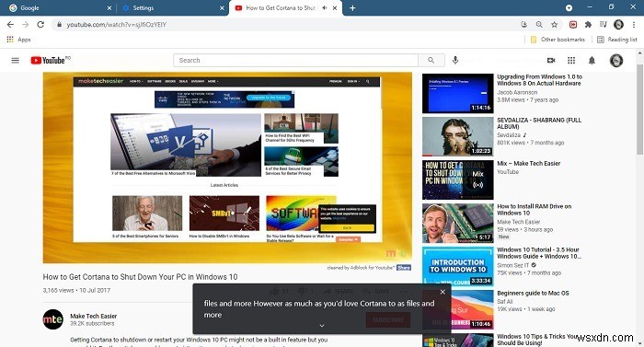Open the SEVDALIZA - SHABRANG album thumbnail
Screen dimensions: 644x347
click(458, 136)
